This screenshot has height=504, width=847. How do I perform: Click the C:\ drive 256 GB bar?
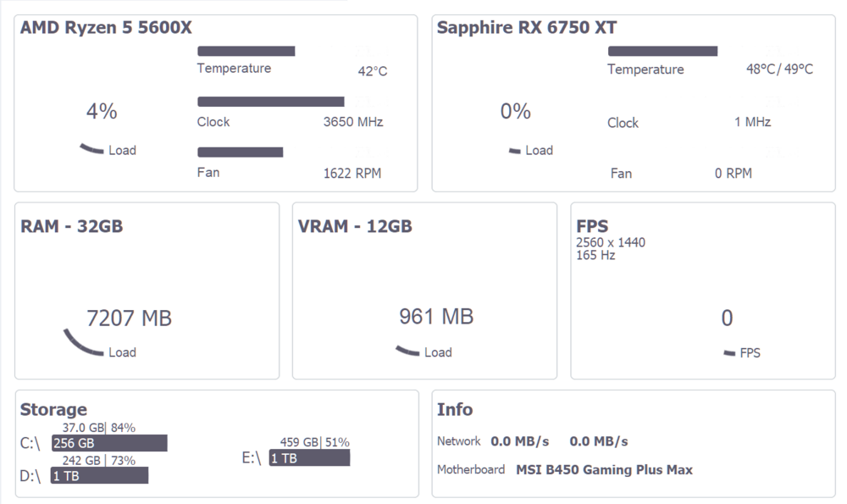109,443
